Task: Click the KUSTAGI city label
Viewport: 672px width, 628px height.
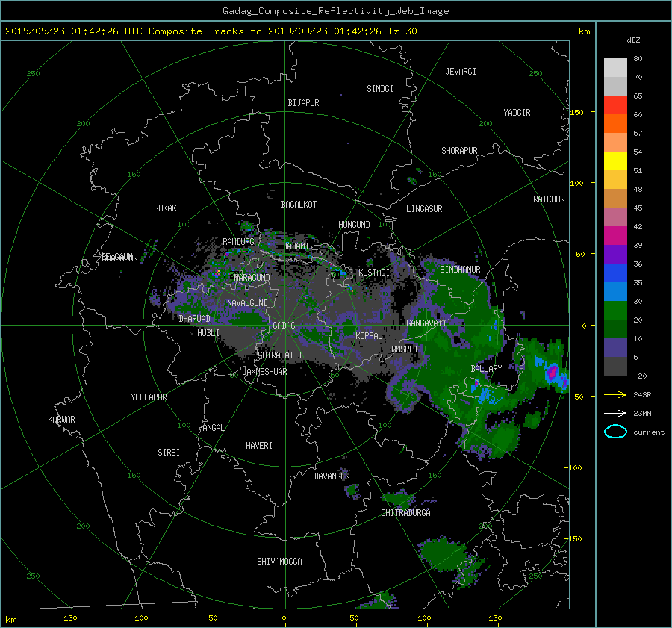Action: pyautogui.click(x=374, y=273)
